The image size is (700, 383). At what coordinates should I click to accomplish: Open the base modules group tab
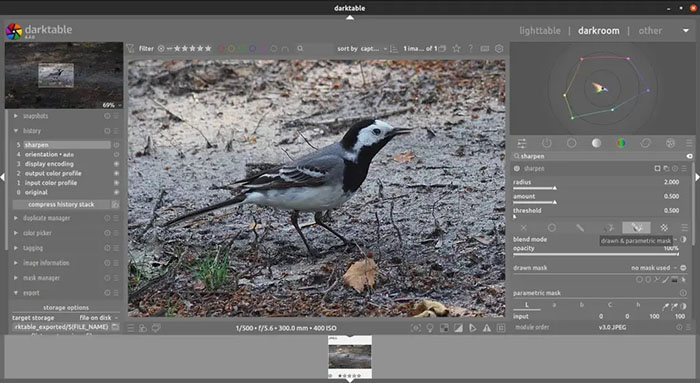tap(571, 143)
